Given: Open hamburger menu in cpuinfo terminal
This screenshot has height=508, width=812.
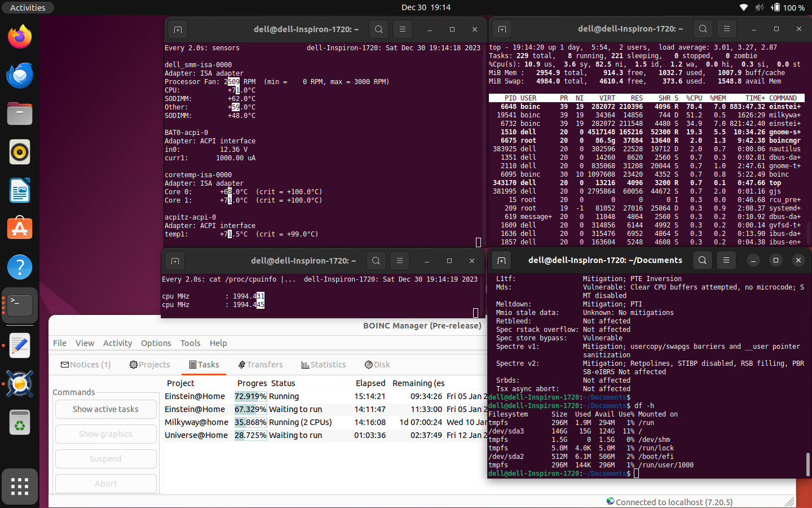Looking at the screenshot, I should pyautogui.click(x=399, y=261).
